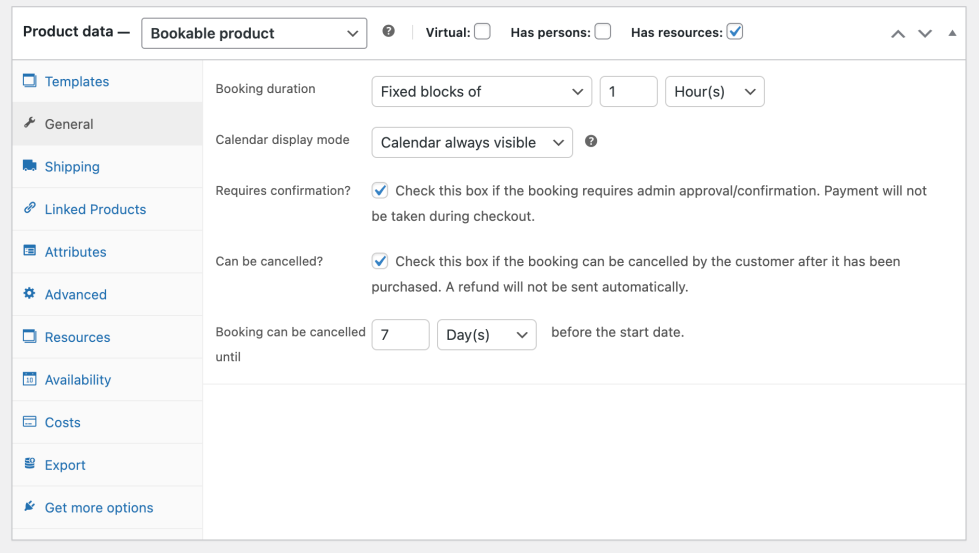The width and height of the screenshot is (979, 553).
Task: Uncheck the Has resources checkbox
Action: 735,32
